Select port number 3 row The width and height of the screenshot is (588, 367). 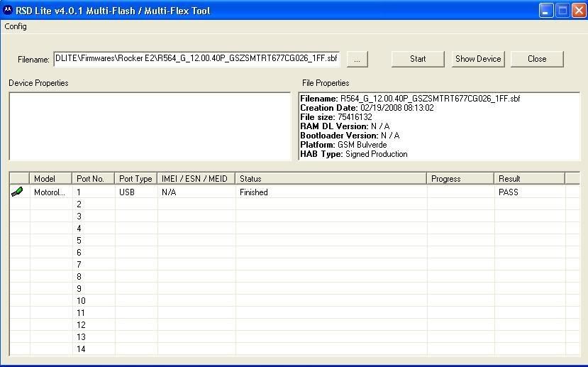tap(294, 216)
